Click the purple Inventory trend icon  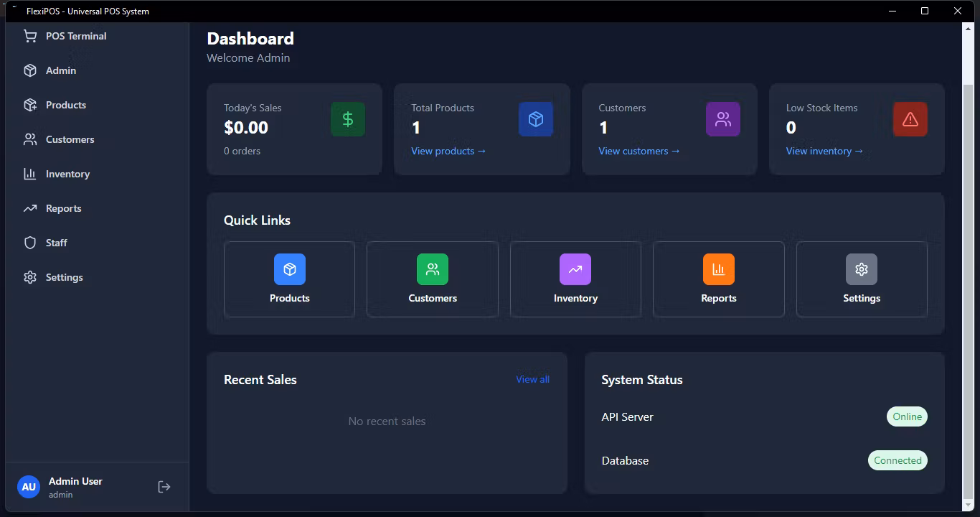(x=575, y=269)
